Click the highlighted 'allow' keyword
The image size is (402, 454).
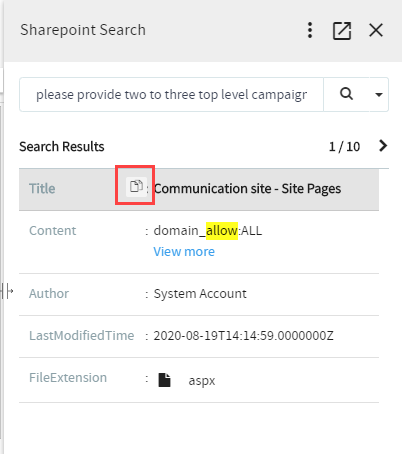pos(222,231)
